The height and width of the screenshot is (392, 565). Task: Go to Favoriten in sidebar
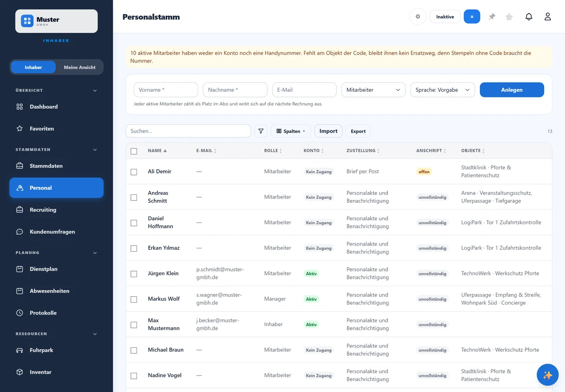pyautogui.click(x=56, y=128)
